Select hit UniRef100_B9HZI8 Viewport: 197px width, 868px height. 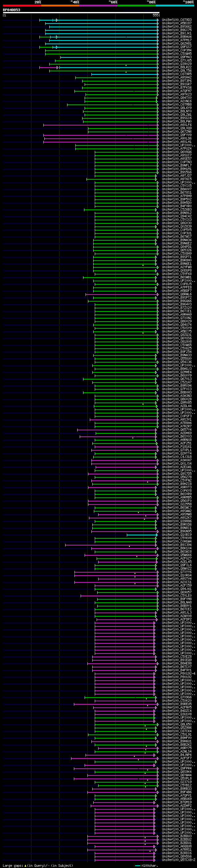(176, 484)
